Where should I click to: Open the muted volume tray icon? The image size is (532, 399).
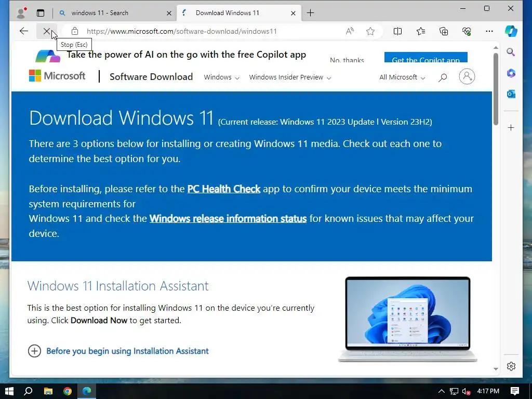466,391
